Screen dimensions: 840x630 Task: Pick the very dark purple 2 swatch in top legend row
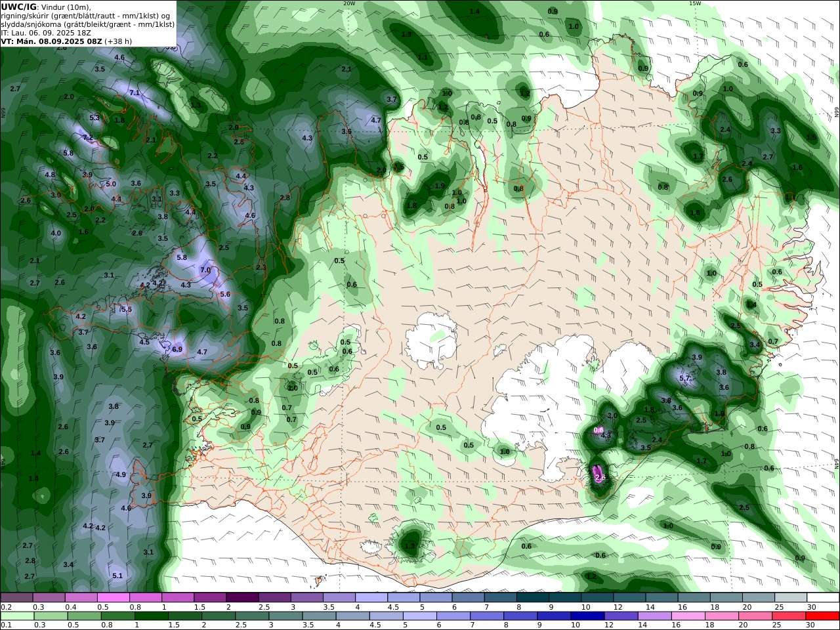pyautogui.click(x=242, y=598)
